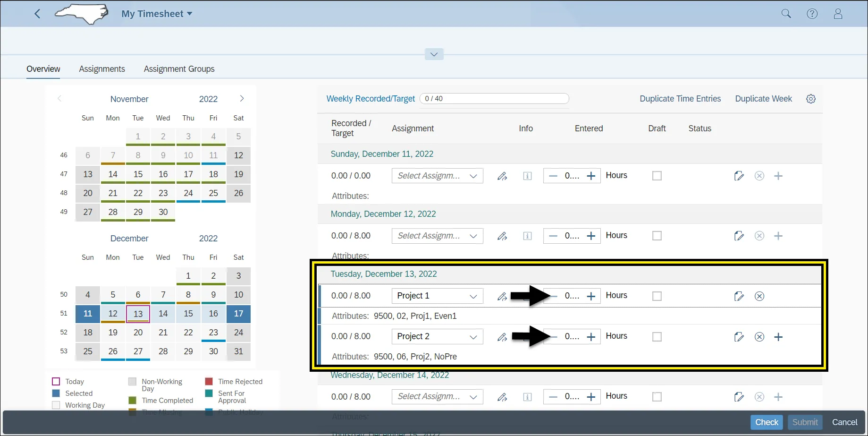The image size is (868, 436).
Task: Click the Duplicate Week link
Action: pos(763,99)
